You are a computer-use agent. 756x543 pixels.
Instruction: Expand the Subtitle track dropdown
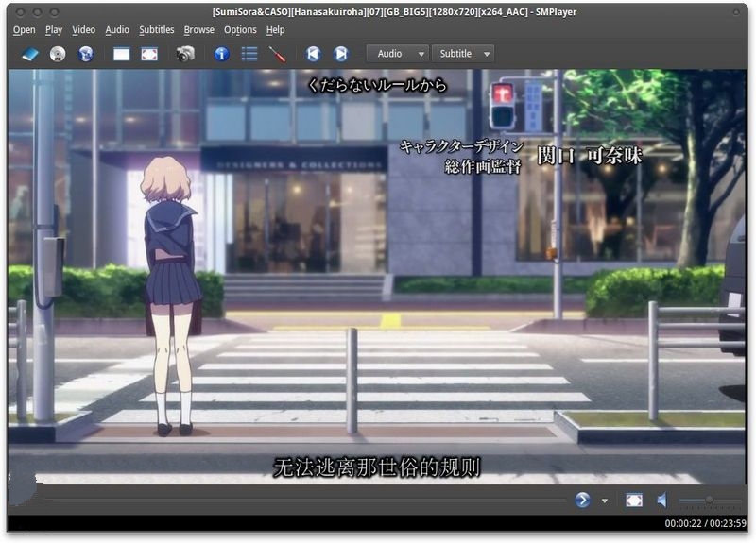462,54
